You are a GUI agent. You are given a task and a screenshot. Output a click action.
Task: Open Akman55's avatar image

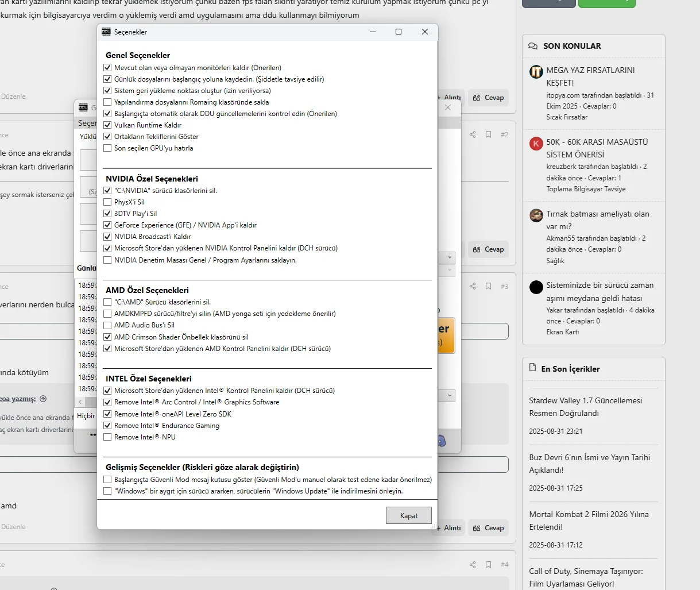536,215
